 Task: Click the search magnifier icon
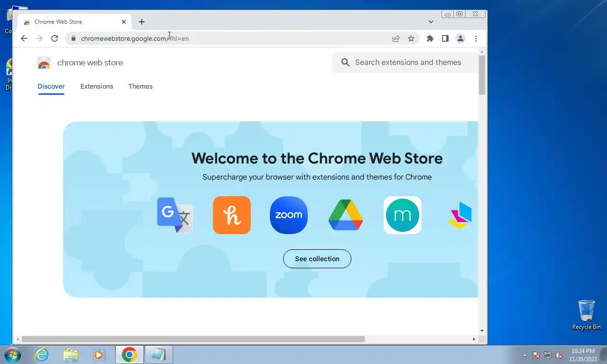pos(345,63)
